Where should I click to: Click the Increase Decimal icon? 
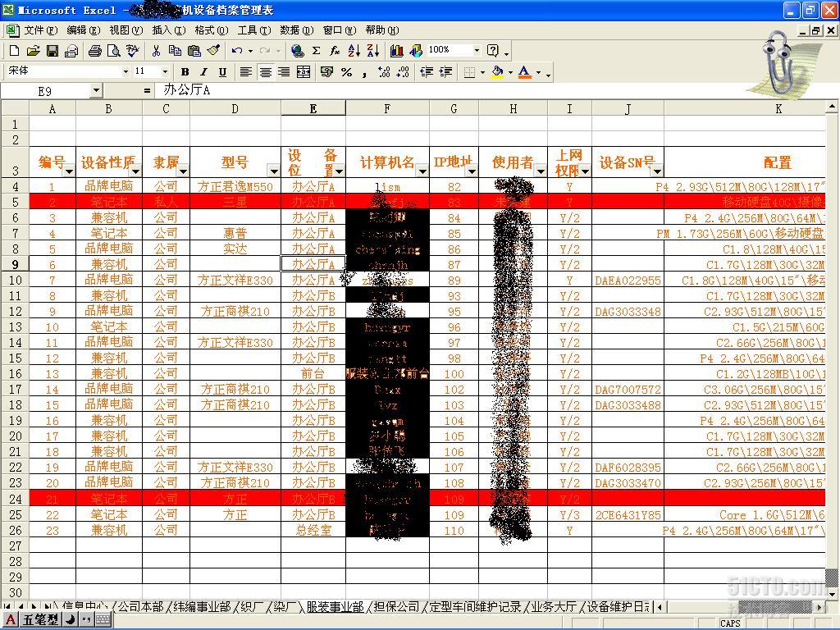tap(384, 72)
